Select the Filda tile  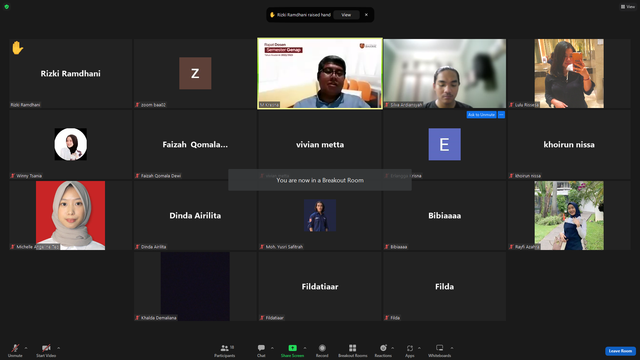tap(444, 287)
